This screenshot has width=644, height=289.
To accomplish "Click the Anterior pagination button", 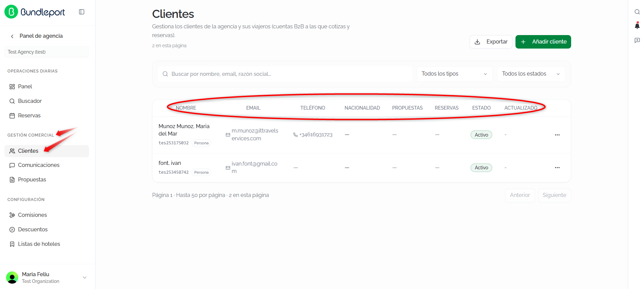I will point(520,195).
